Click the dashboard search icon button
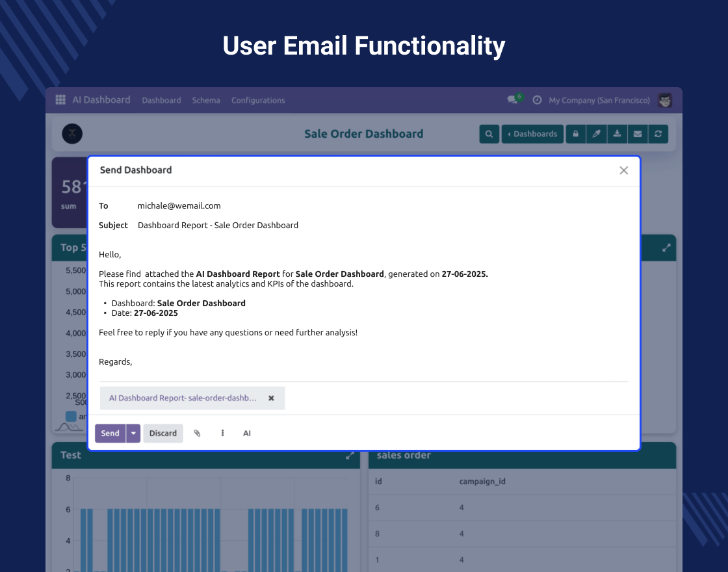Screen dimensions: 728x572 489,134
